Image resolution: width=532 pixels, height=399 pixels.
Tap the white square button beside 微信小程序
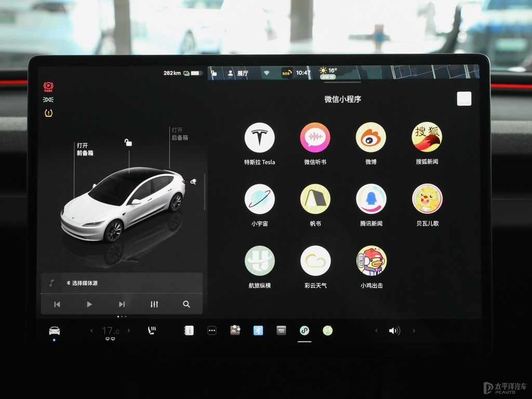tap(464, 98)
